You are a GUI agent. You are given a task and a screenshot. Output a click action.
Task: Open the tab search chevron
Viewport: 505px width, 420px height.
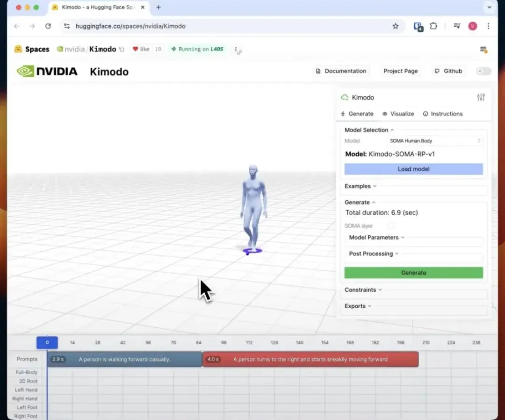[489, 7]
